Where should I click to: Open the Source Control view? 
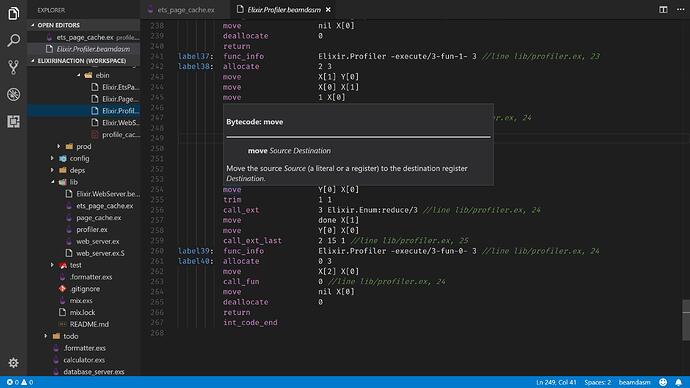click(x=14, y=67)
